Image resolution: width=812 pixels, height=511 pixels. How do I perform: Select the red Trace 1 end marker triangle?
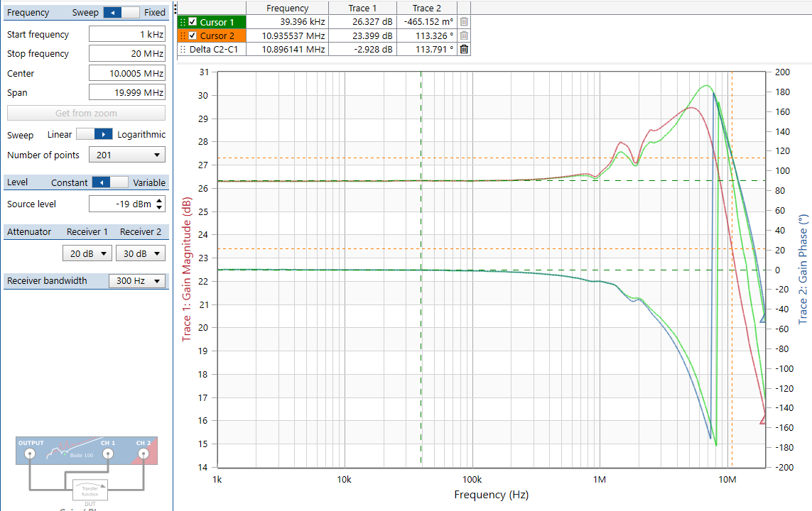coord(762,419)
